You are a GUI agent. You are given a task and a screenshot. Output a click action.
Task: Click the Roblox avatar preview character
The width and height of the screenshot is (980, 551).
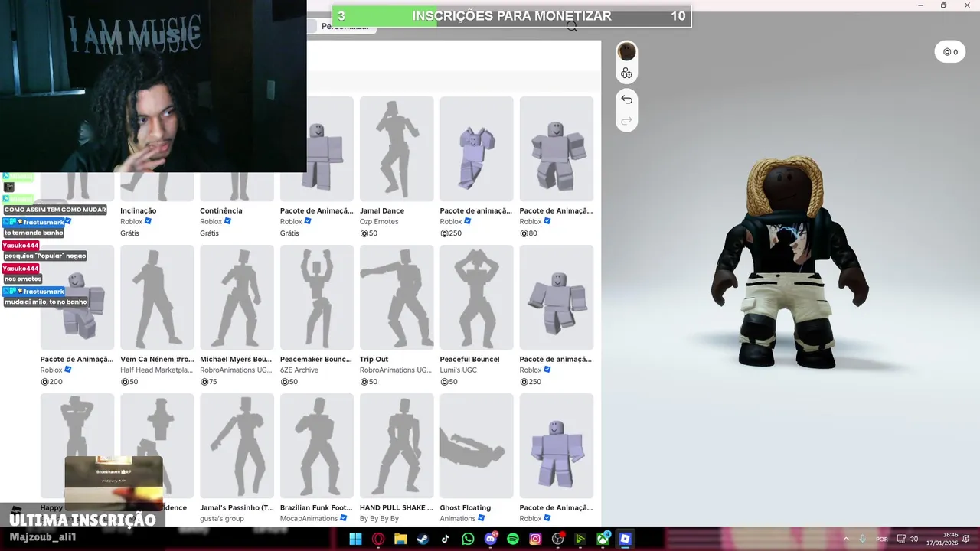pyautogui.click(x=789, y=264)
